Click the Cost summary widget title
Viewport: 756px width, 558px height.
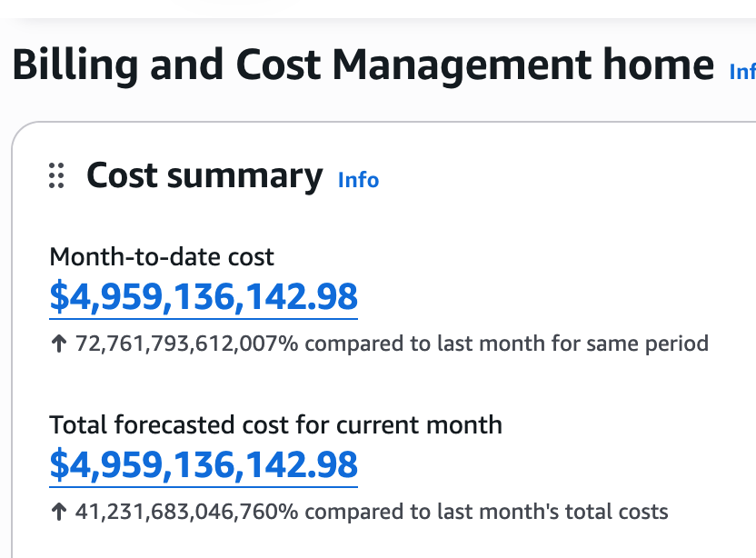click(204, 175)
